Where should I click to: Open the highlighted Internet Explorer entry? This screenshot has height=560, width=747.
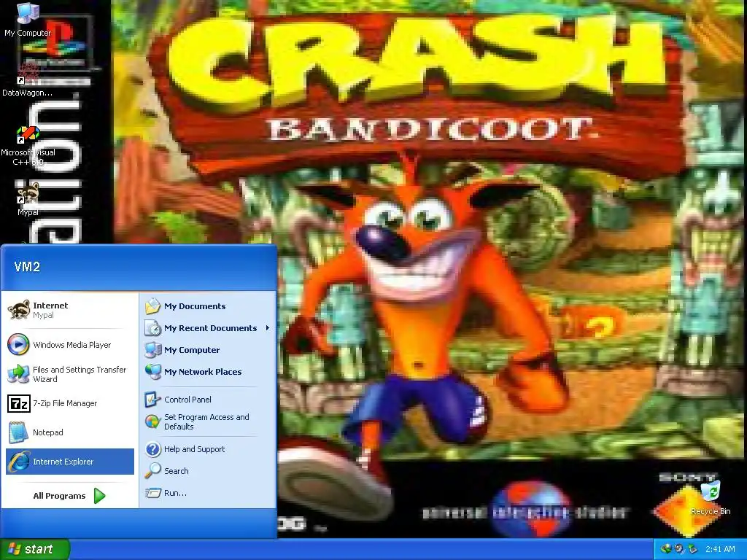point(70,462)
